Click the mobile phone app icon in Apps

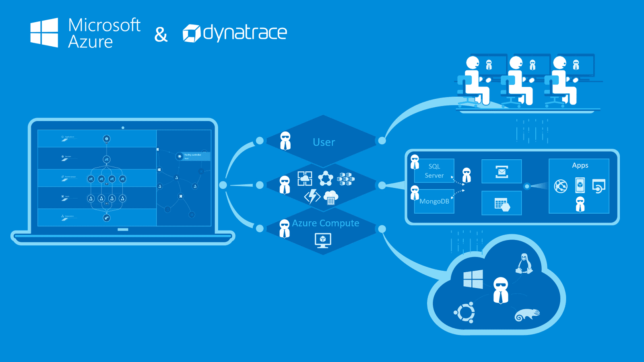580,185
